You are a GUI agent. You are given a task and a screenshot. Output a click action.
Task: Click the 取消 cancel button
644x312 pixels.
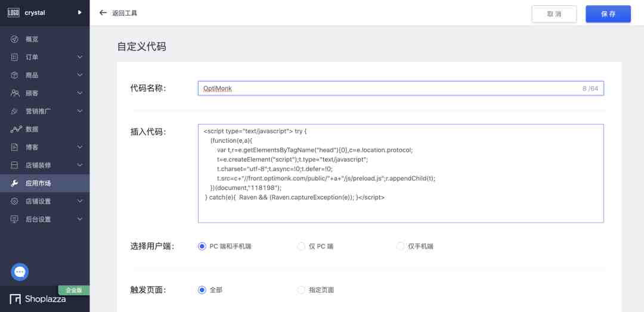point(555,14)
